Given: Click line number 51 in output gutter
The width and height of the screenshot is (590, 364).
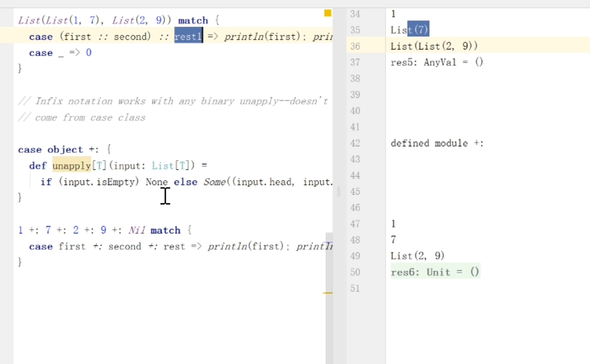Looking at the screenshot, I should (x=355, y=288).
